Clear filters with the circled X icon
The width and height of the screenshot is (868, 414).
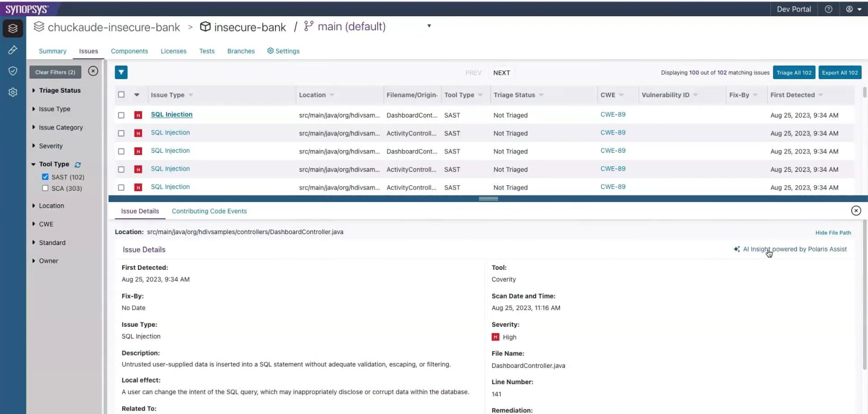pos(93,71)
